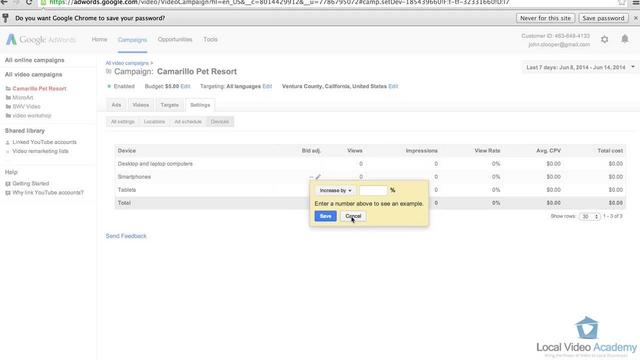Select All video campaigns in sidebar

(x=33, y=75)
